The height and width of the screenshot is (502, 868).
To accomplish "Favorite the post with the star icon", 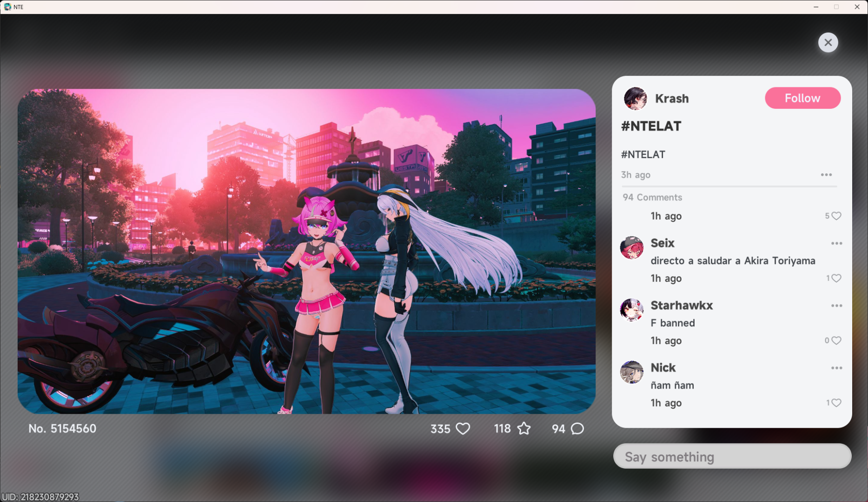I will click(524, 429).
